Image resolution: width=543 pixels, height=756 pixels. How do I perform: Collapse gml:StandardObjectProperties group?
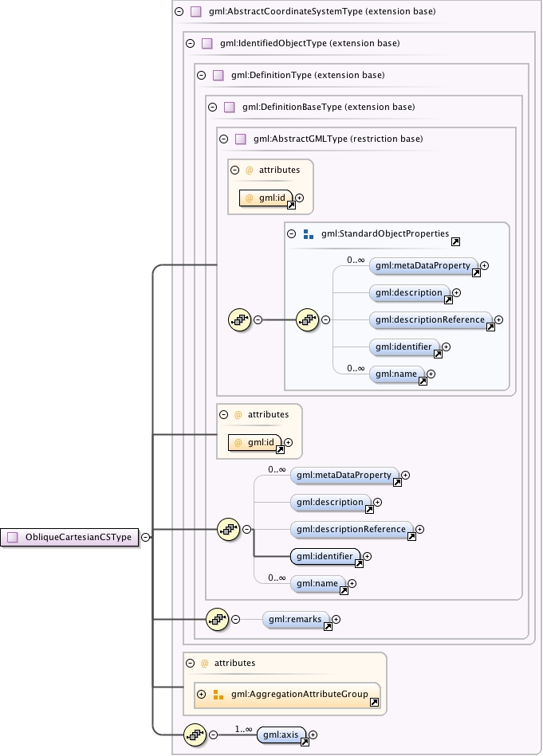click(292, 234)
